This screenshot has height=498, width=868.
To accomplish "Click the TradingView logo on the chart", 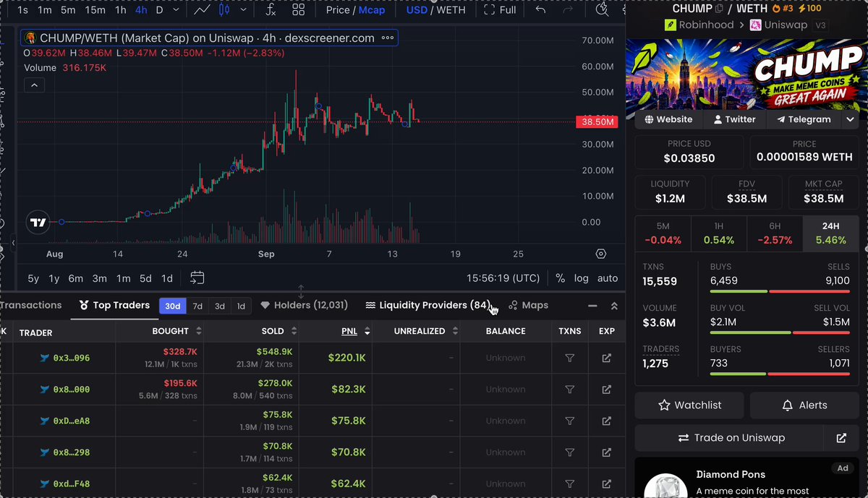I will [38, 223].
